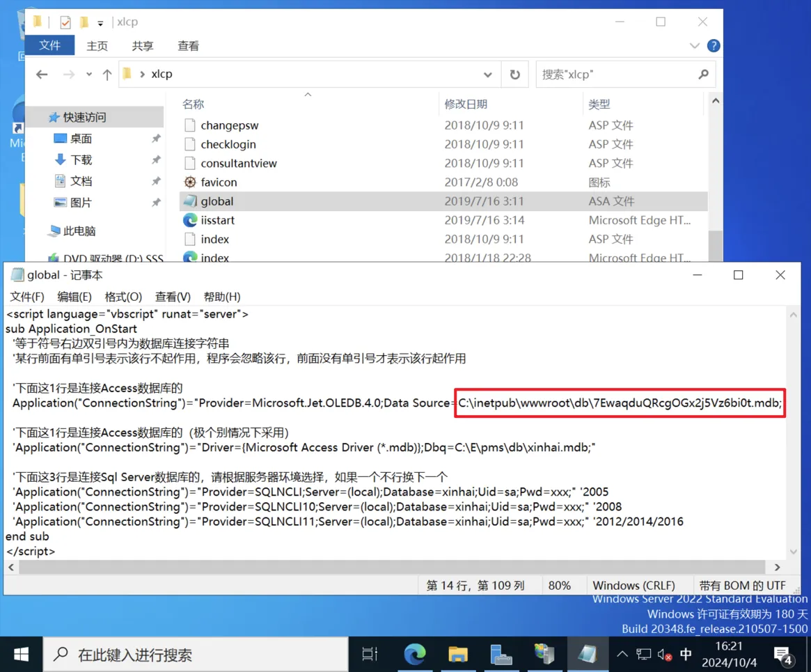
Task: Open the Windows Start menu
Action: (21, 655)
